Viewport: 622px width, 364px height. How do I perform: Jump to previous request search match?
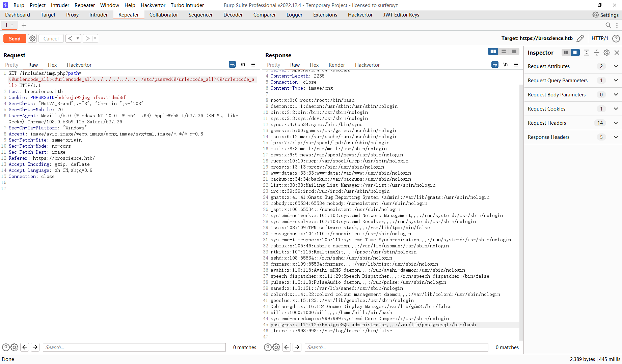(x=25, y=347)
